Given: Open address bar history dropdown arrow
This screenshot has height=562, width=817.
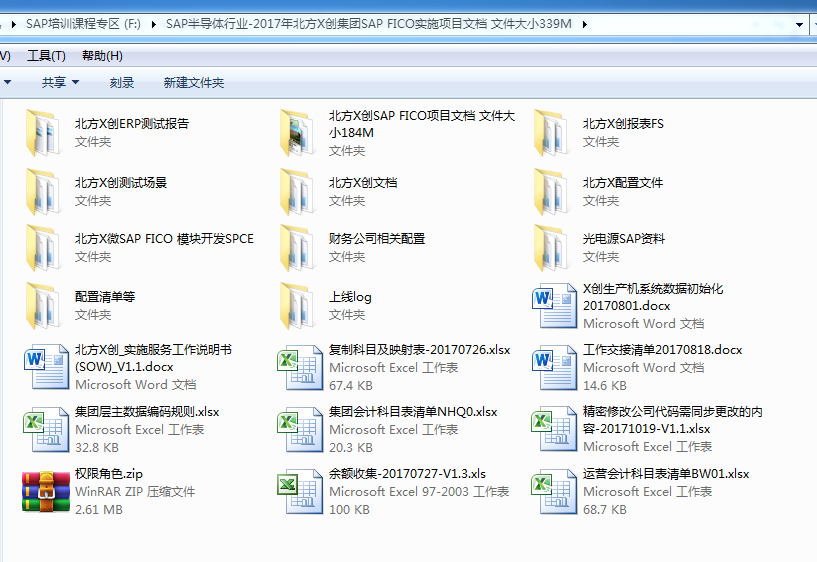Looking at the screenshot, I should (800, 24).
